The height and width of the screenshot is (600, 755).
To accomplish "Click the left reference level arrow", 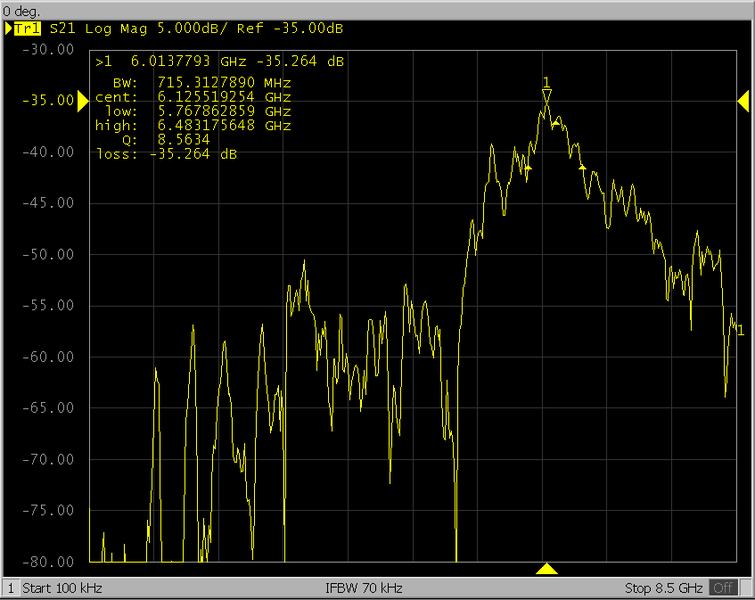I will point(83,100).
